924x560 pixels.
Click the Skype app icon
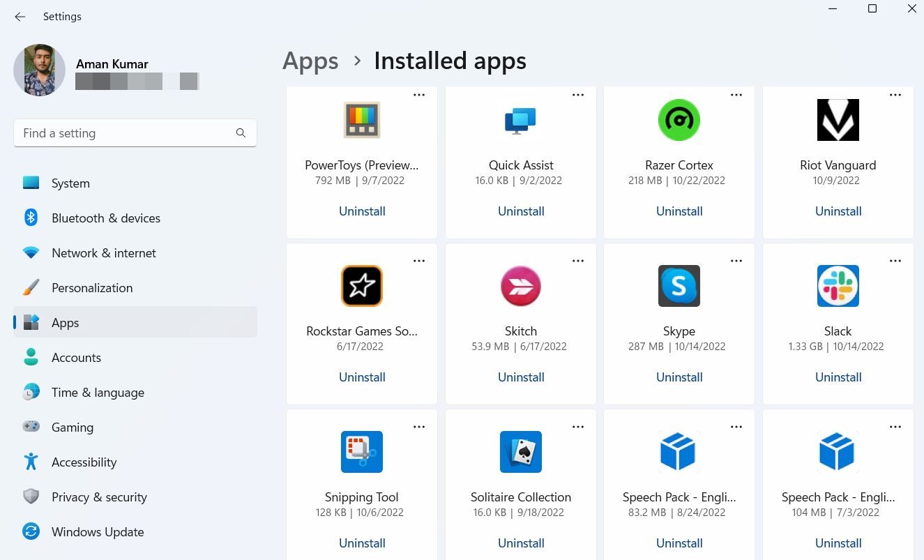[x=679, y=286]
